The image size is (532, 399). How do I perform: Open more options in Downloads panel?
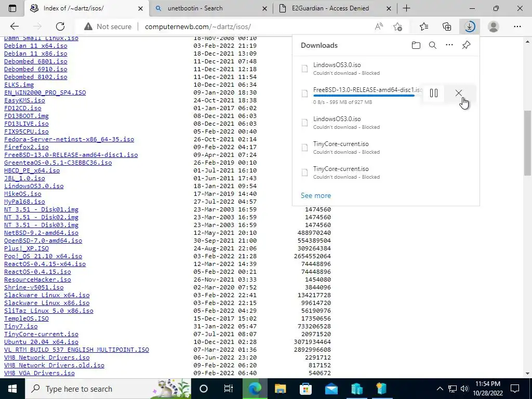tap(449, 45)
